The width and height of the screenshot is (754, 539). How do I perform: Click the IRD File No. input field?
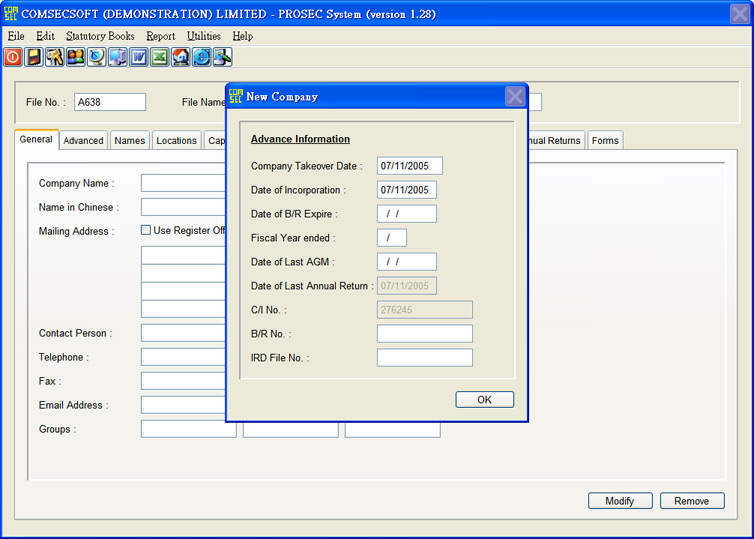coord(424,358)
